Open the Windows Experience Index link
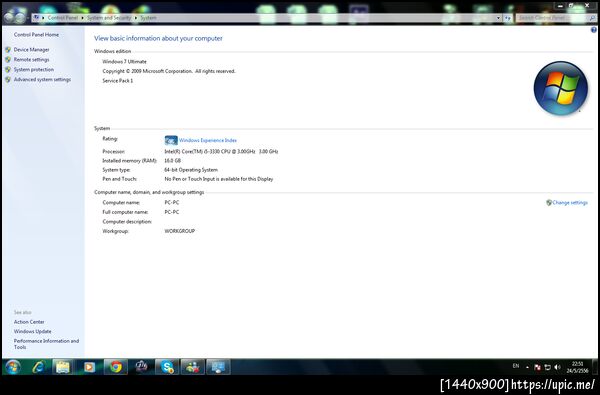Screen dimensions: 600x395 [208, 140]
